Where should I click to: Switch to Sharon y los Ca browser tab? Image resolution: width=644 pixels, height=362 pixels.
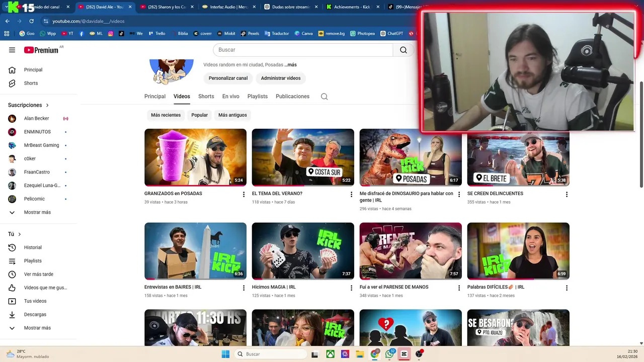[167, 7]
